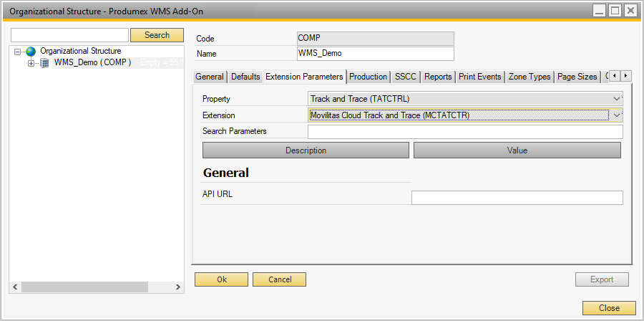Click the WMS_Demo company building icon
This screenshot has width=644, height=321.
tap(44, 63)
